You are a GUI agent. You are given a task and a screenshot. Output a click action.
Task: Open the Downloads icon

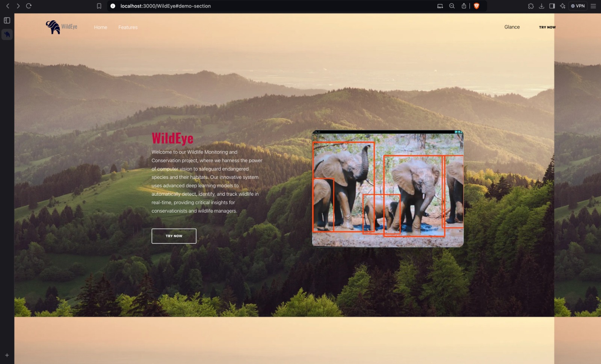click(x=541, y=6)
